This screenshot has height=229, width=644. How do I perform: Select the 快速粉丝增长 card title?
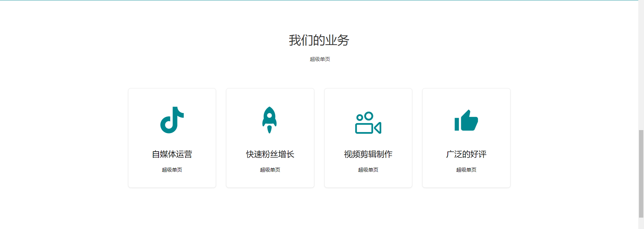pyautogui.click(x=270, y=154)
